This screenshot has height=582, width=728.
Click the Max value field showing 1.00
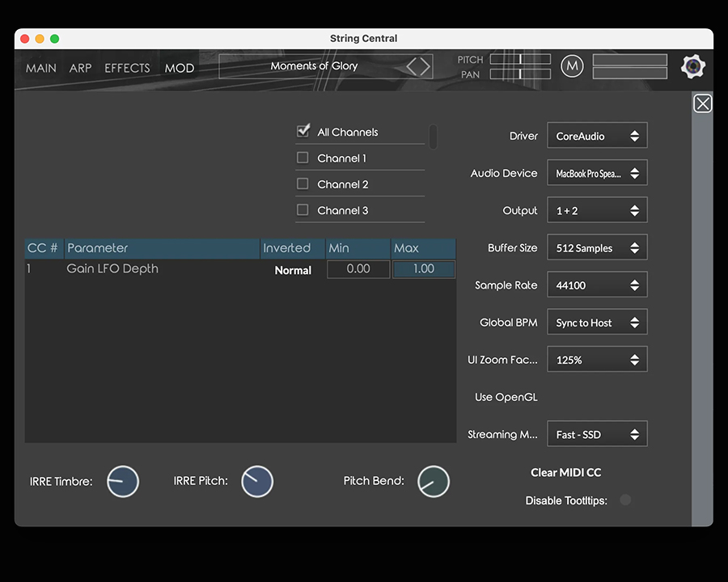pos(423,269)
